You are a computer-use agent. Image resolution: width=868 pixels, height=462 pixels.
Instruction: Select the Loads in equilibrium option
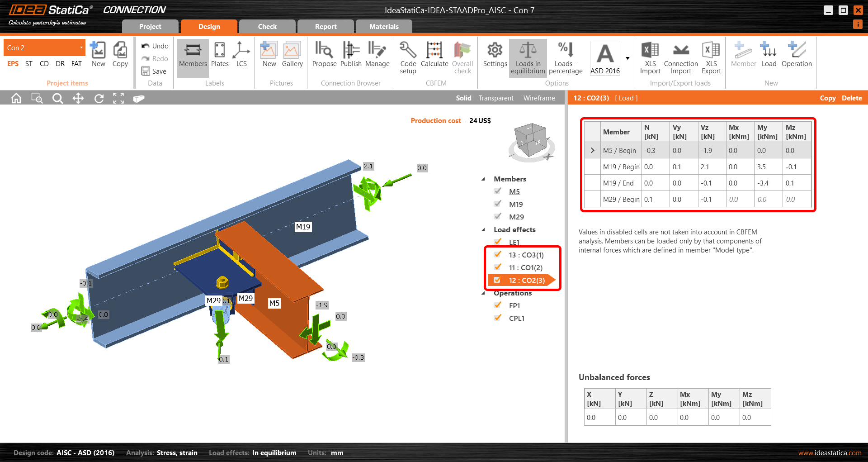(528, 57)
